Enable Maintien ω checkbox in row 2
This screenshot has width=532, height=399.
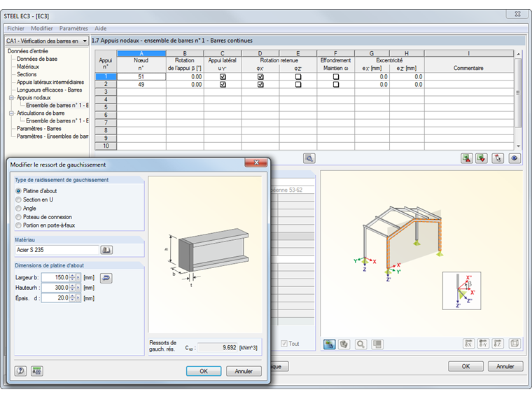(x=335, y=85)
